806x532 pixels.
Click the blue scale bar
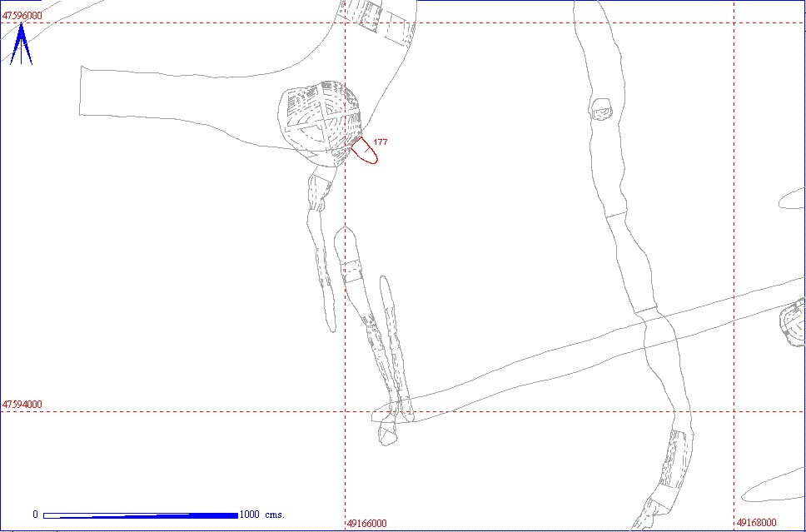point(141,515)
